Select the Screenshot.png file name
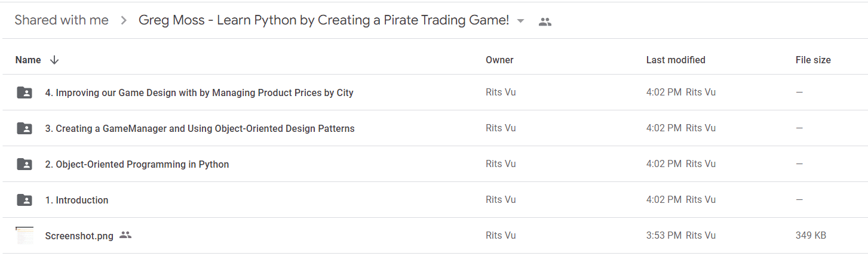Screen dimensions: 868x256 click(79, 236)
